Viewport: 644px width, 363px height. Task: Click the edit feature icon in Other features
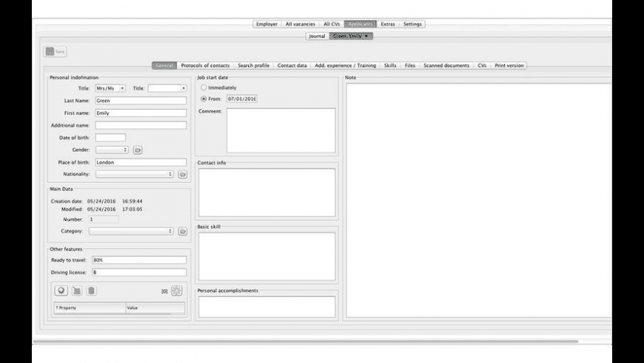77,290
